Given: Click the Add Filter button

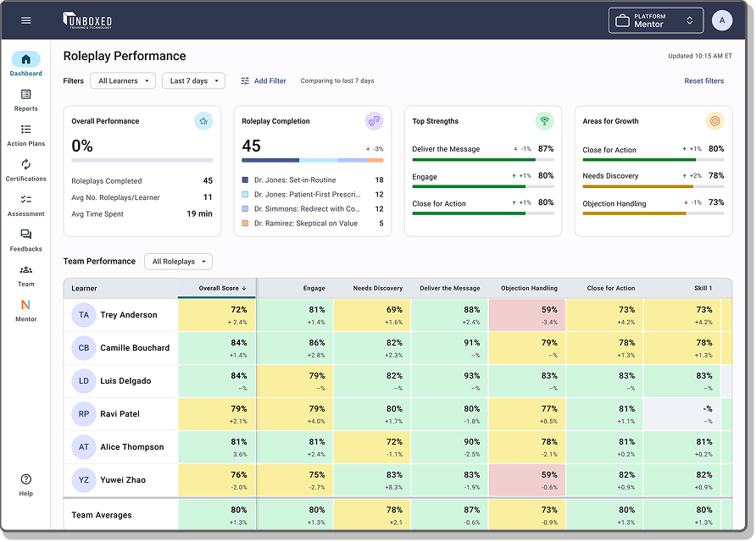Looking at the screenshot, I should tap(263, 81).
